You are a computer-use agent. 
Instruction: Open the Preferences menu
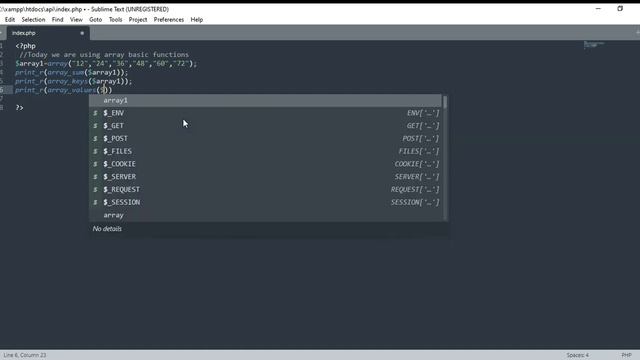pos(169,20)
